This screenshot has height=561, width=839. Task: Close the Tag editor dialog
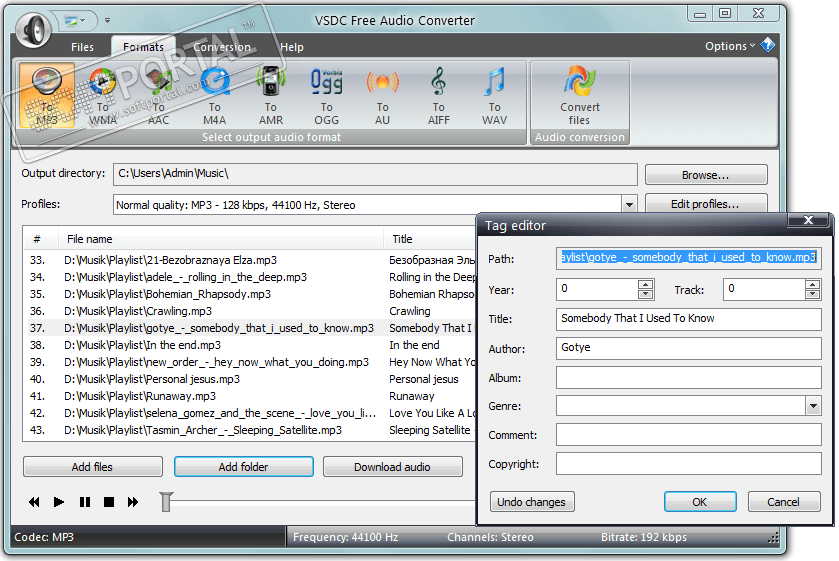click(x=809, y=220)
